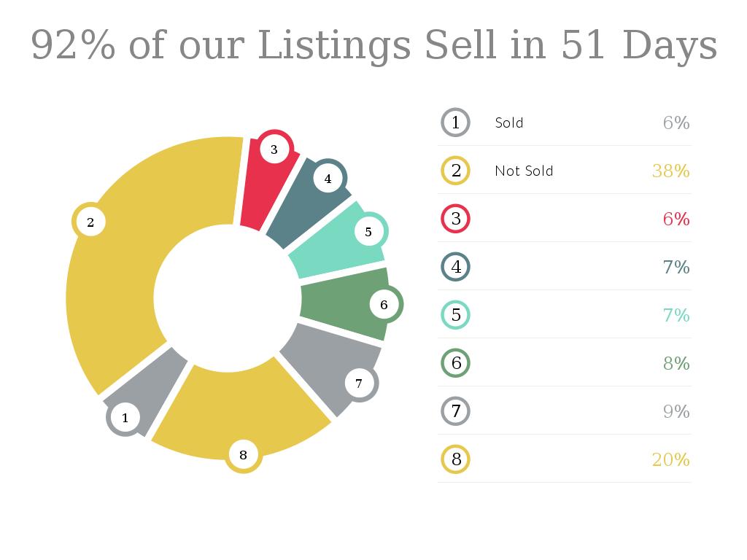The width and height of the screenshot is (747, 560).
Task: Select the number 8 badge on the chart
Action: (243, 455)
